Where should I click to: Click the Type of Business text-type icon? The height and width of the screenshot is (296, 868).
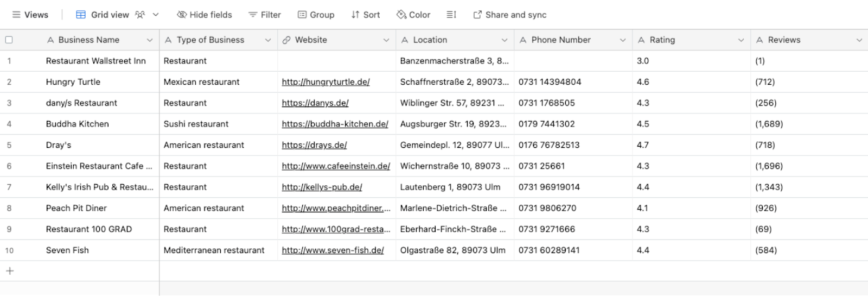click(x=168, y=40)
